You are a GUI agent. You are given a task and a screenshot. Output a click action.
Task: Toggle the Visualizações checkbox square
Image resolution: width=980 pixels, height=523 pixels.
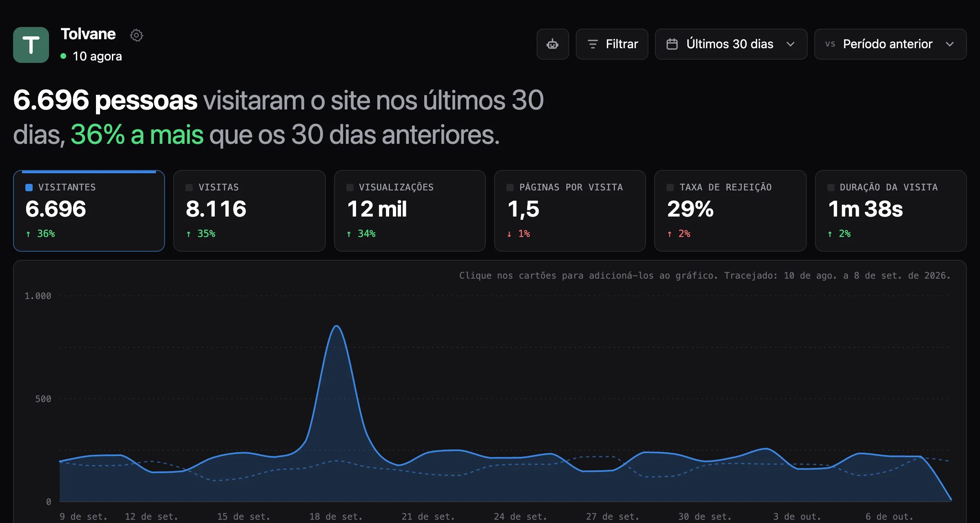tap(350, 188)
